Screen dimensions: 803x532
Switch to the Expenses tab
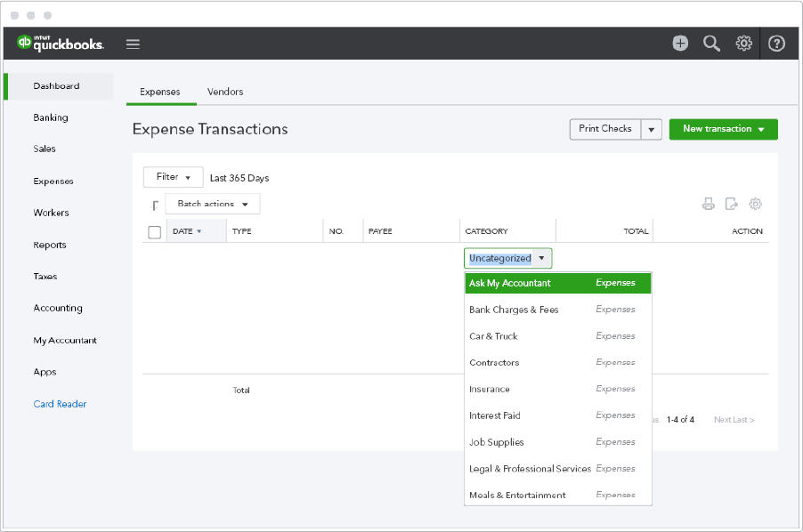[x=159, y=92]
